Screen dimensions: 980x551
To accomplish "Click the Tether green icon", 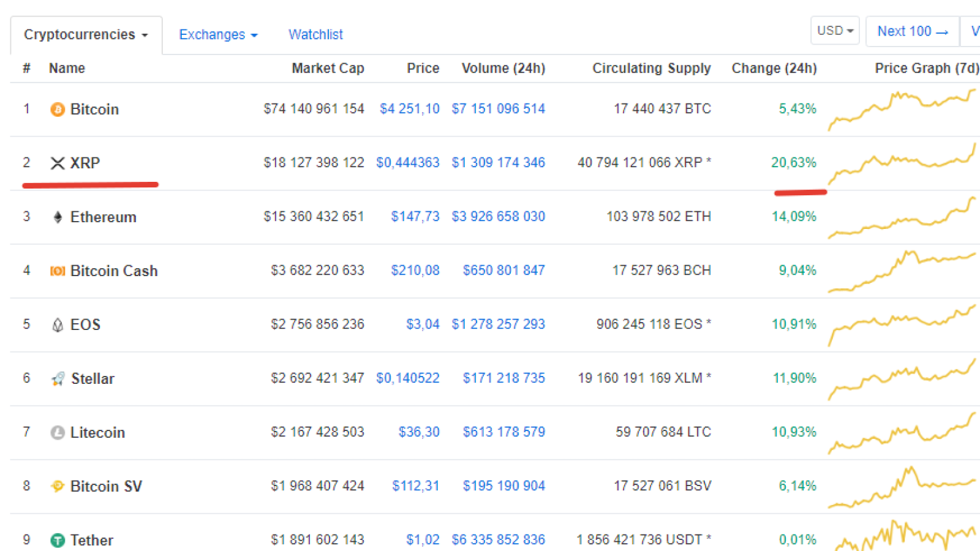I will coord(58,541).
